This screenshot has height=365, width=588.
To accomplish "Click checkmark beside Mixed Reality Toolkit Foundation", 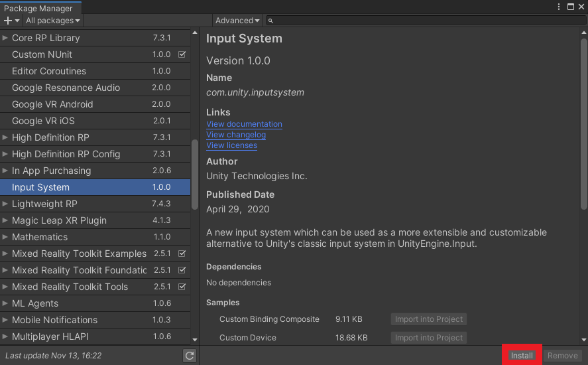I will 182,270.
